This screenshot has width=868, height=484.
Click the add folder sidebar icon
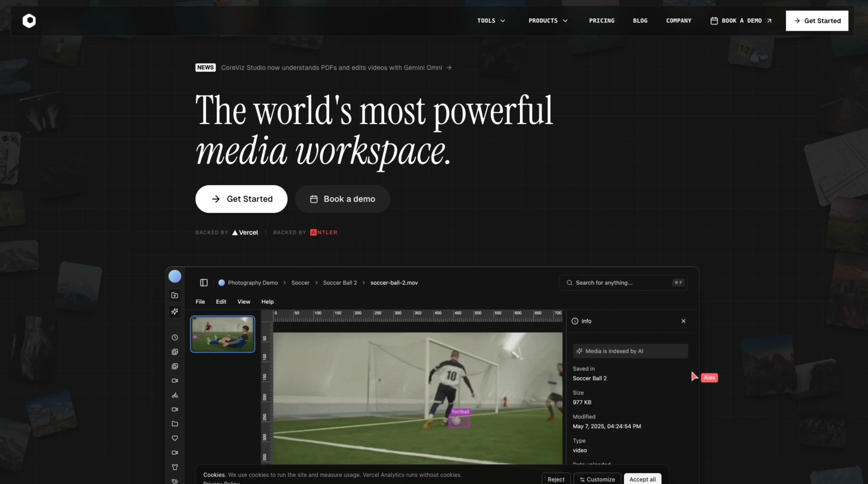point(175,295)
